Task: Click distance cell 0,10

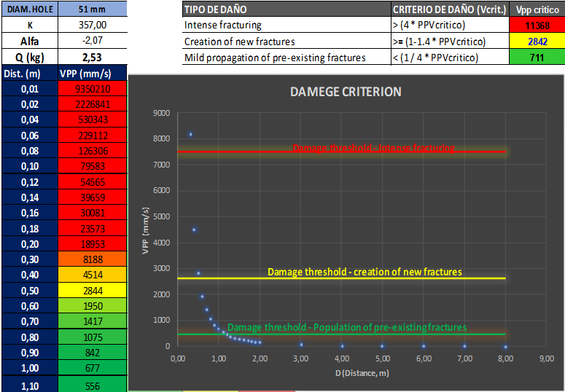Action: coord(30,166)
